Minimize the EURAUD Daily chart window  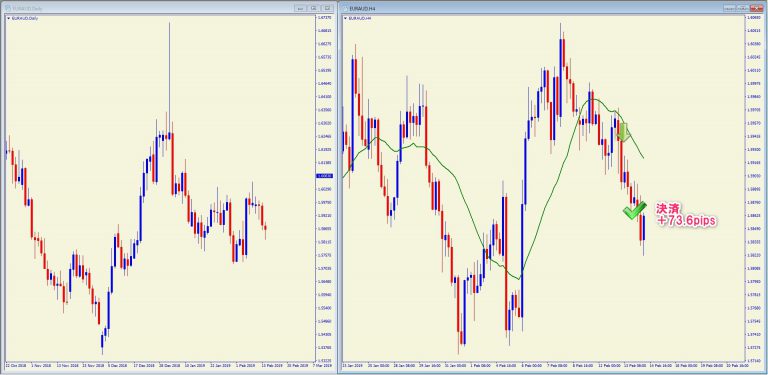click(x=300, y=8)
